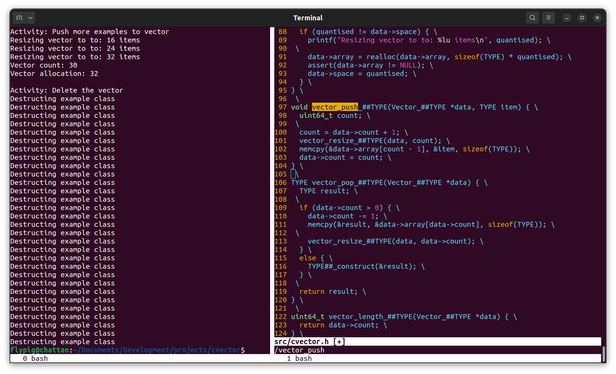Click 'data->count = count;' on line 103
Viewport: 616px width, 374px height.
pyautogui.click(x=341, y=157)
